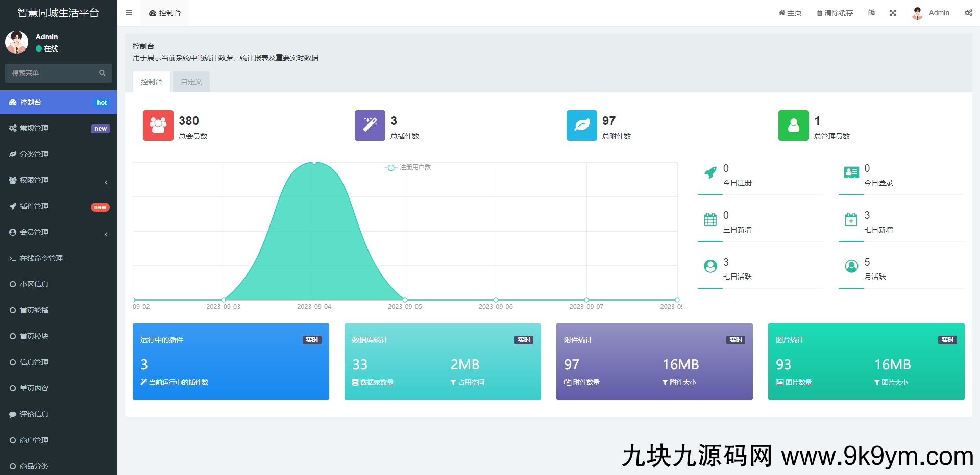Screen dimensions: 980x475
Task: Click the 清除缓存 button in header
Action: point(835,13)
